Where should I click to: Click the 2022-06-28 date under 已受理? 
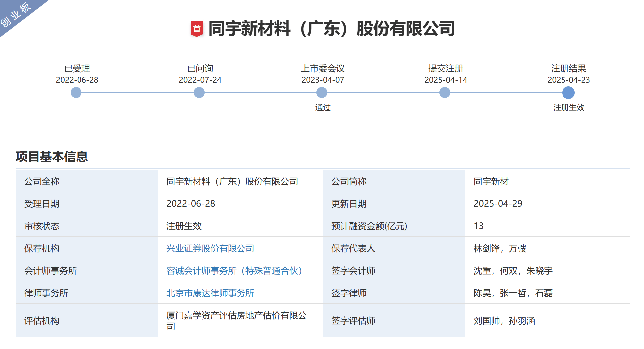click(77, 80)
